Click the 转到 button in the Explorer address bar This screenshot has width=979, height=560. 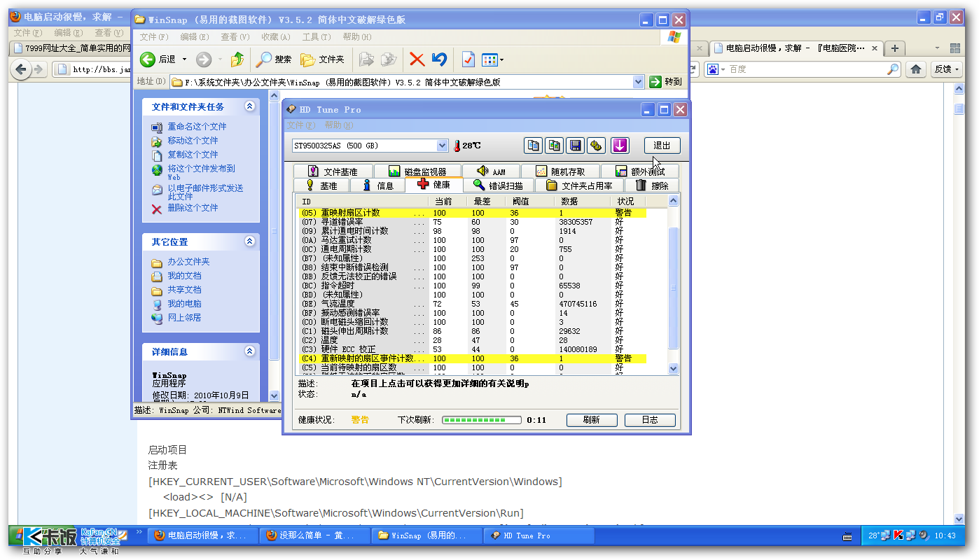pos(665,82)
